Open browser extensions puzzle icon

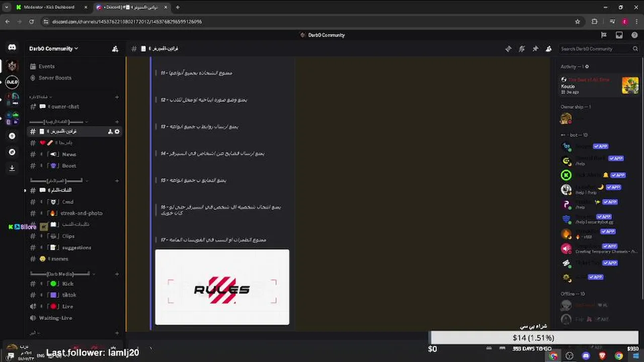595,22
